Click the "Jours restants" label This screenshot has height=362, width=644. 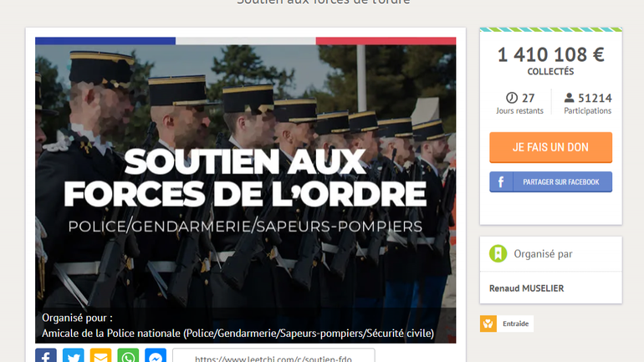519,111
